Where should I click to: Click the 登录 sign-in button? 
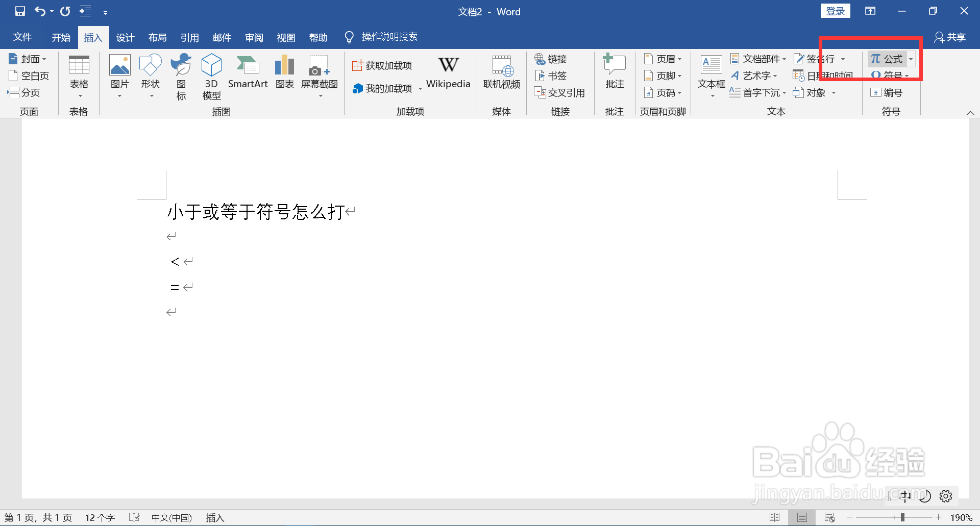[x=835, y=10]
